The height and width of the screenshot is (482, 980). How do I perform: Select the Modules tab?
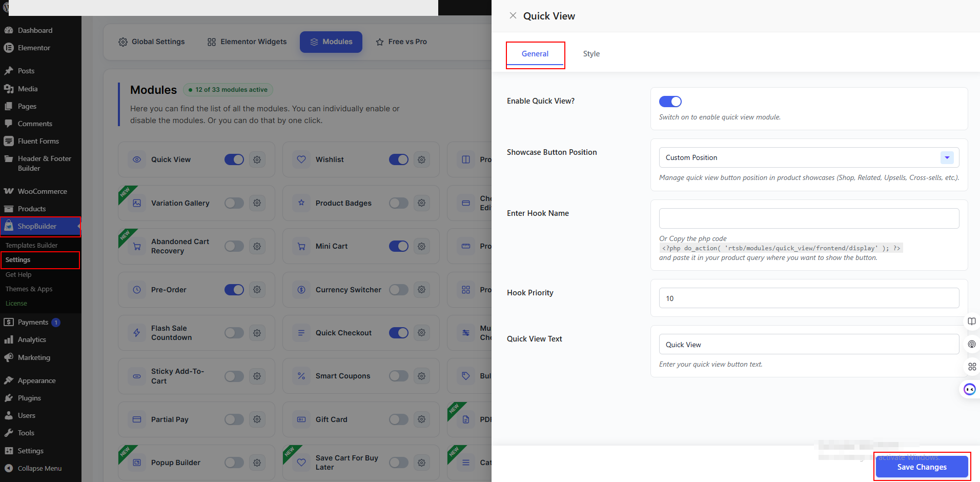coord(331,42)
